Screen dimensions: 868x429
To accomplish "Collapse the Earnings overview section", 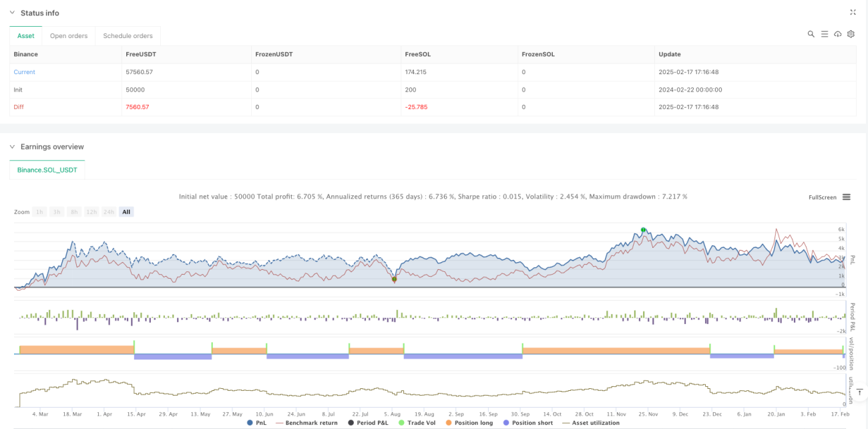I will pos(12,146).
